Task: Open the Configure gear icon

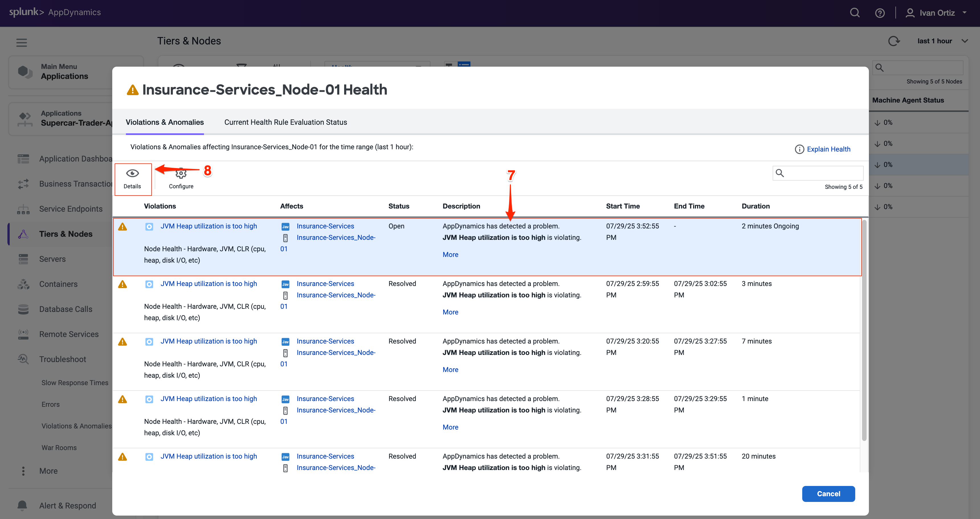Action: pyautogui.click(x=181, y=174)
